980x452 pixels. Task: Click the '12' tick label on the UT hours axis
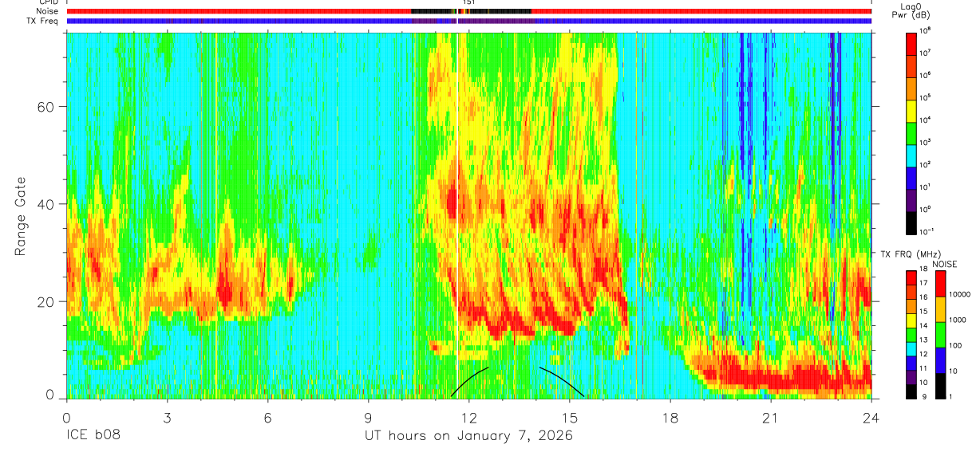[x=468, y=417]
